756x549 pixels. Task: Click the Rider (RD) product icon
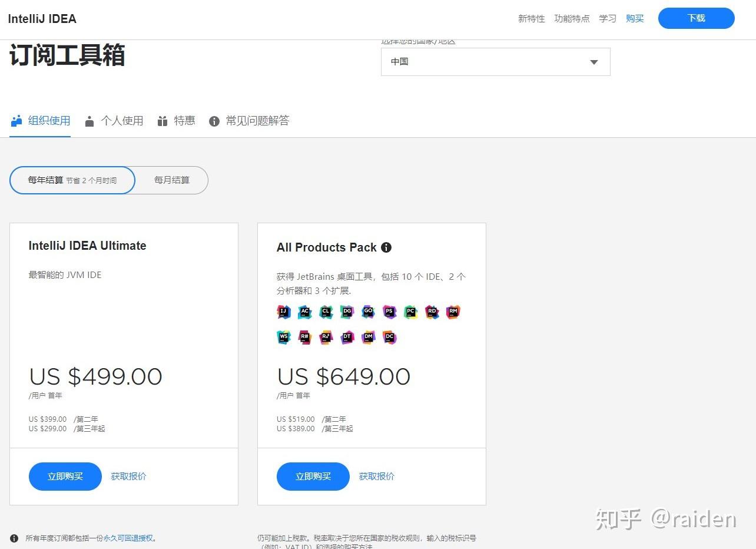coord(432,312)
